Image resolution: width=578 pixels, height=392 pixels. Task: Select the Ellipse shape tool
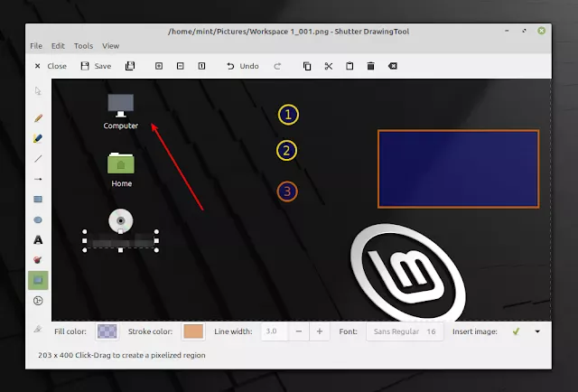pos(38,219)
